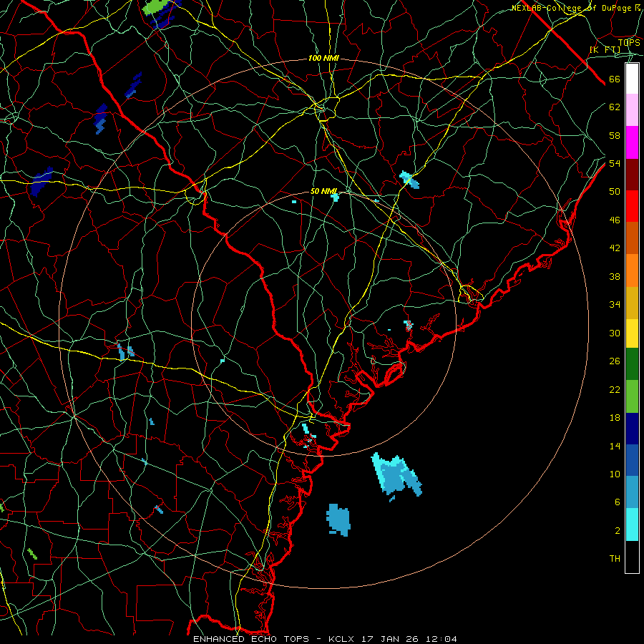Click the bright yellow legend swatch
Viewport: 644px width, 644px height.
click(632, 333)
